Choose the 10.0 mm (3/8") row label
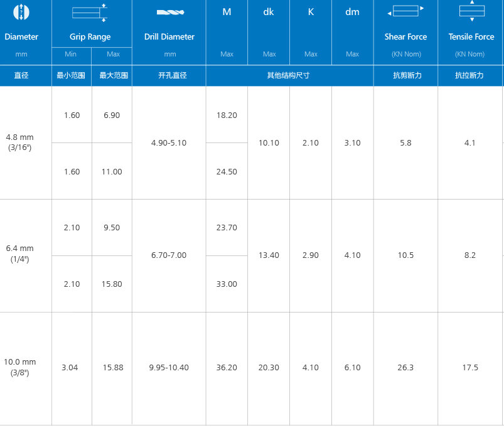This screenshot has height=428, width=504. [x=20, y=367]
